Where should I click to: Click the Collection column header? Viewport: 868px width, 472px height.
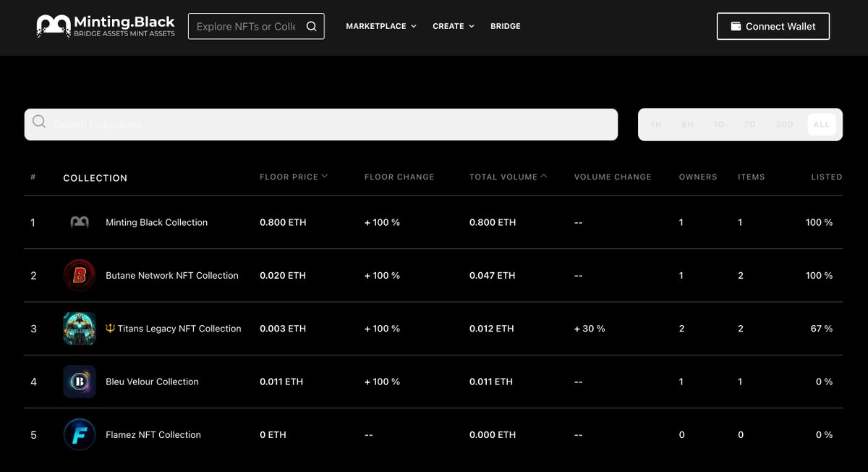(x=95, y=178)
